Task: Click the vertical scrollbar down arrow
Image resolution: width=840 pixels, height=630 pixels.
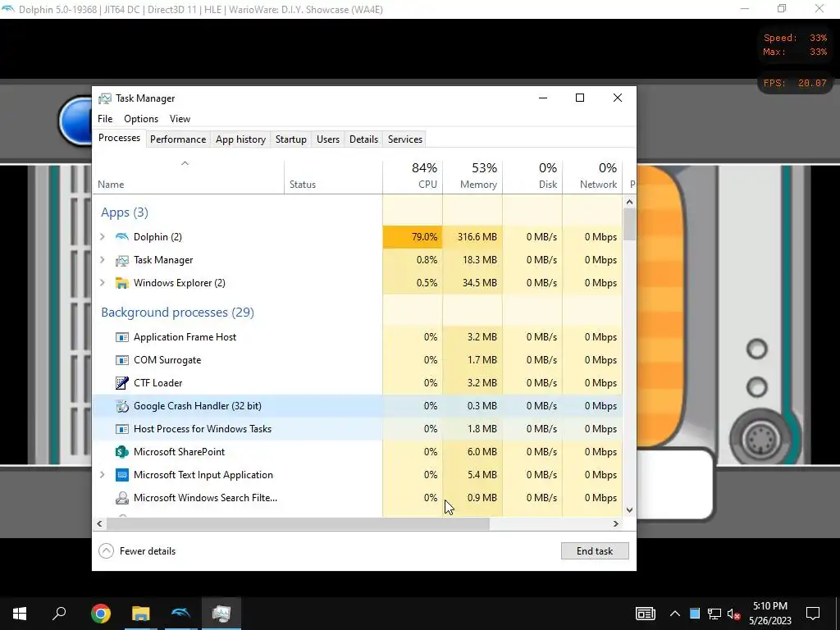Action: tap(629, 510)
